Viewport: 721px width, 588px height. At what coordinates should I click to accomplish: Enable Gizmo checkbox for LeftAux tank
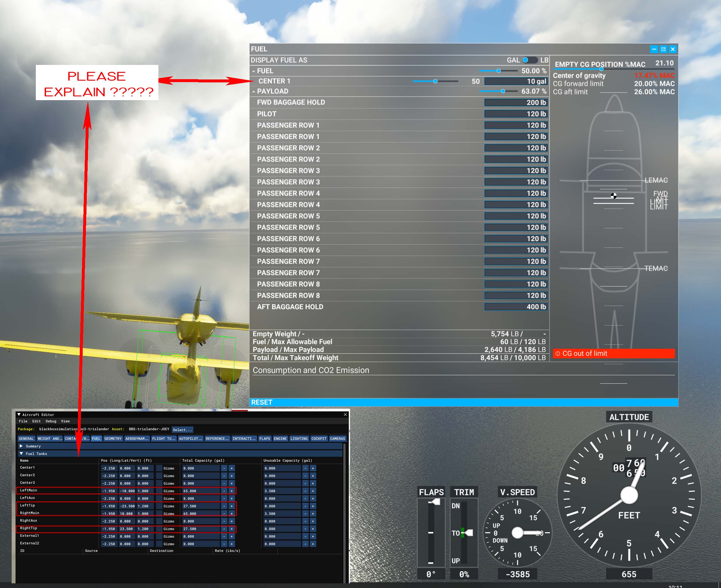tap(159, 499)
